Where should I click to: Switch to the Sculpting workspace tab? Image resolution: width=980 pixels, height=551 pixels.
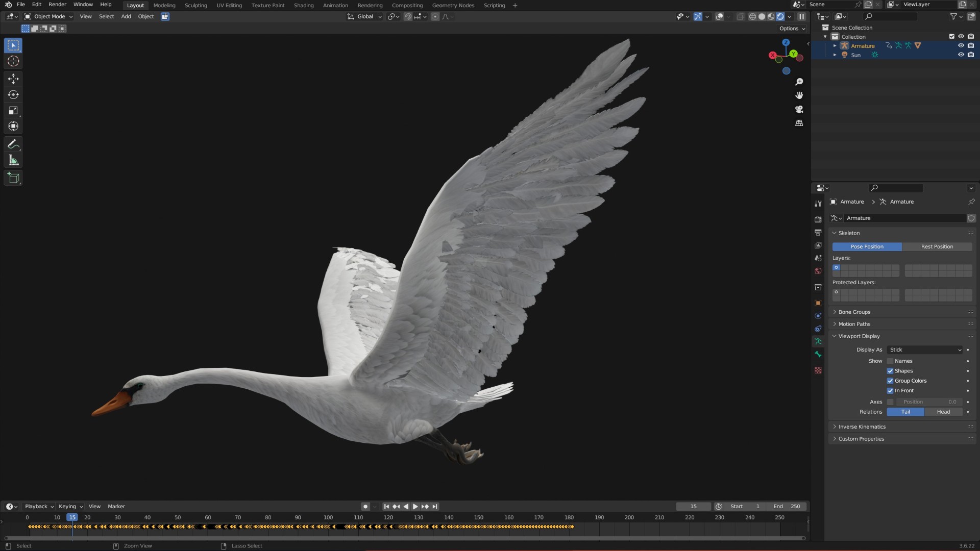(x=195, y=5)
